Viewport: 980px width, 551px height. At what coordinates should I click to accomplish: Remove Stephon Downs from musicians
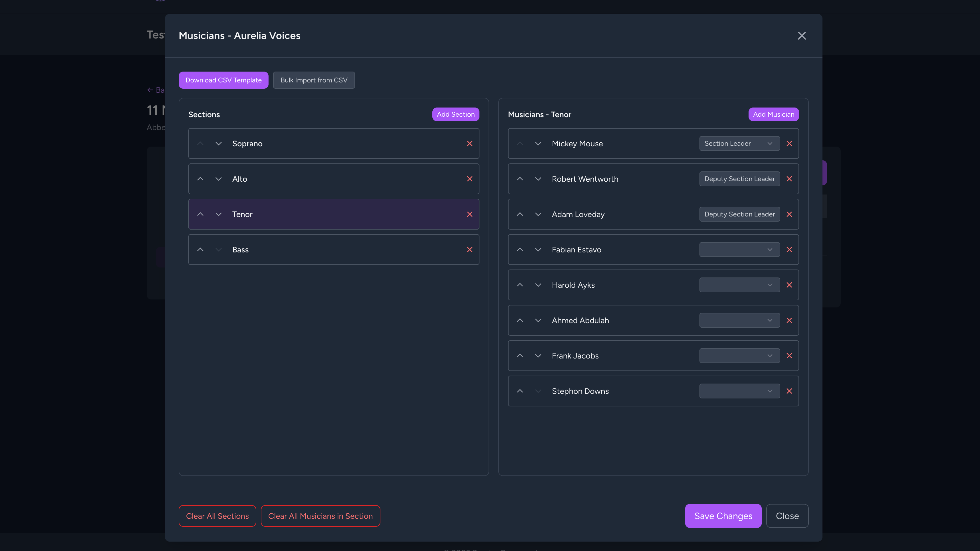click(789, 391)
